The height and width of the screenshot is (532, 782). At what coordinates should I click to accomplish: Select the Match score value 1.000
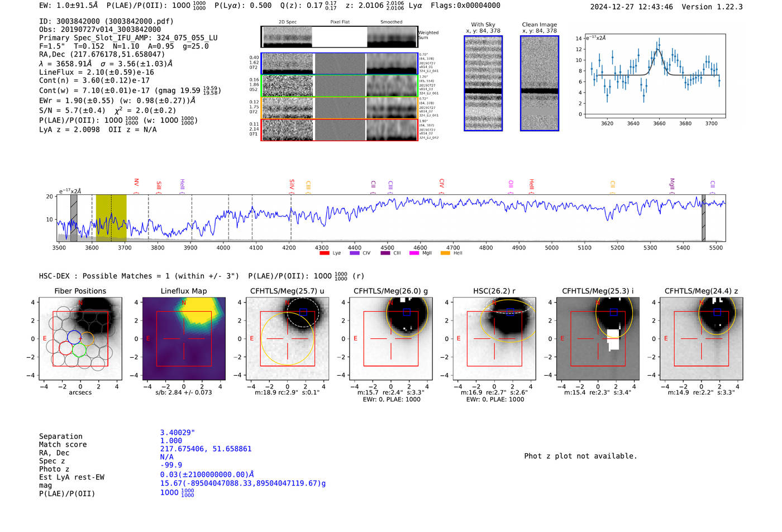171,440
